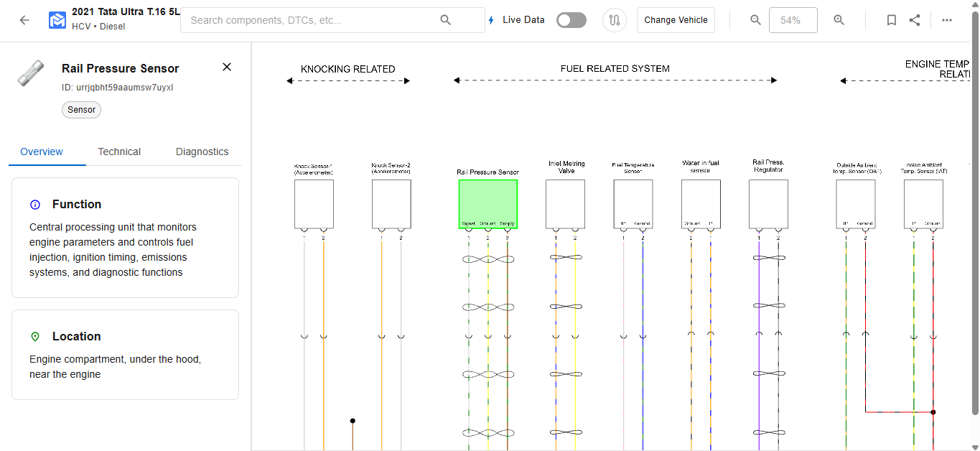The width and height of the screenshot is (980, 451).
Task: Click the vertical scrollbar on right edge
Action: (x=975, y=215)
